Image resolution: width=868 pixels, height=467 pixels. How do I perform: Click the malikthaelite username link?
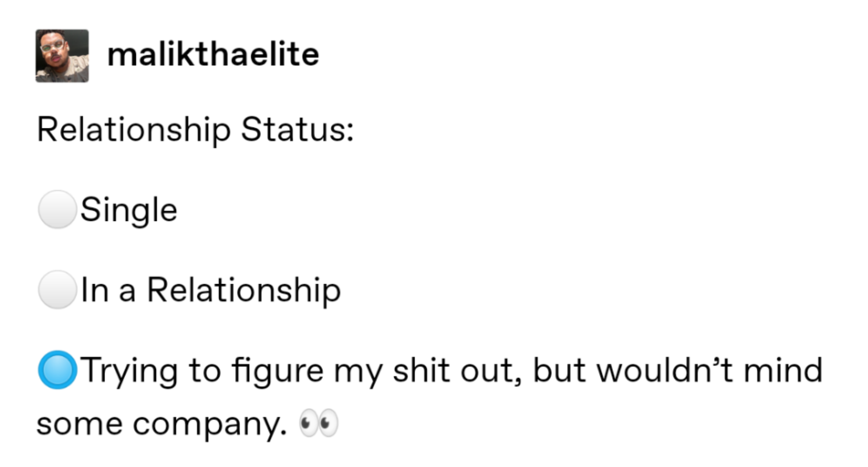point(213,55)
